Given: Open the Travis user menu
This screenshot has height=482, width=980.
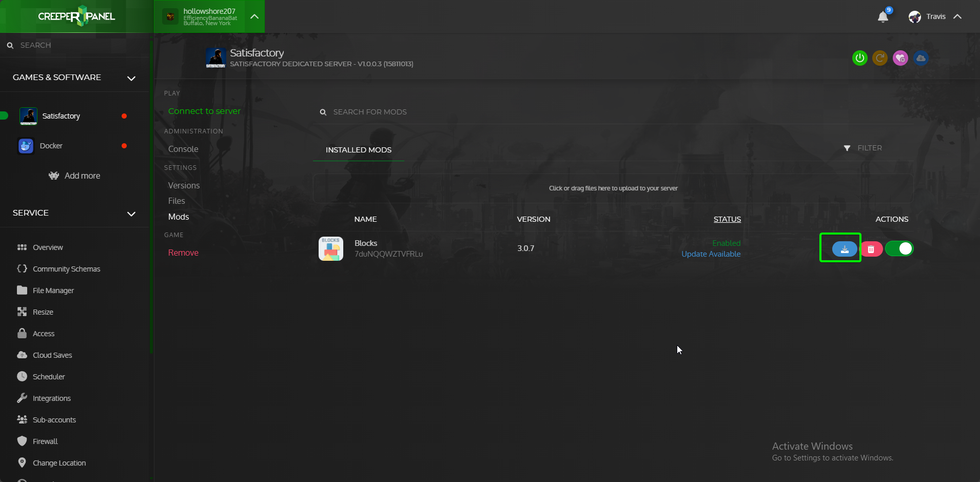Looking at the screenshot, I should point(935,16).
